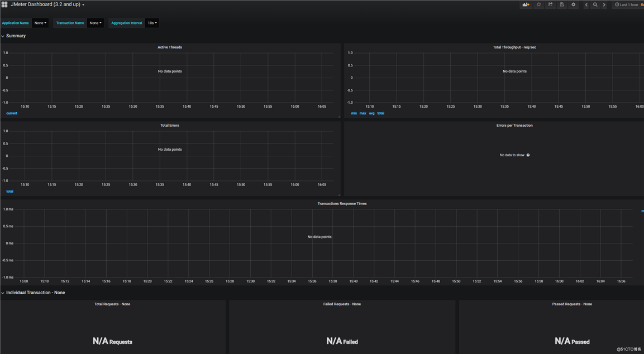Toggle the 'total' throughput legend series

(x=381, y=113)
